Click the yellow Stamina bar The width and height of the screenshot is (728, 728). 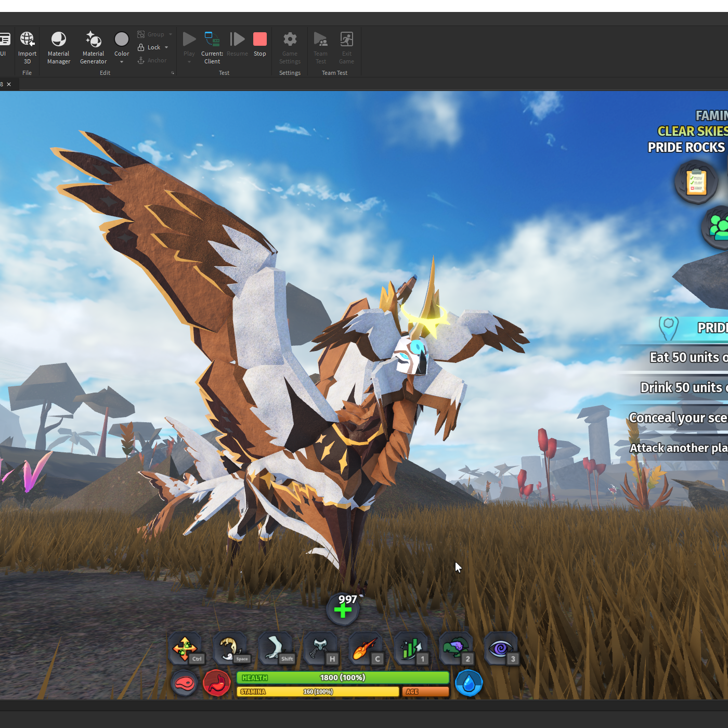click(x=318, y=692)
